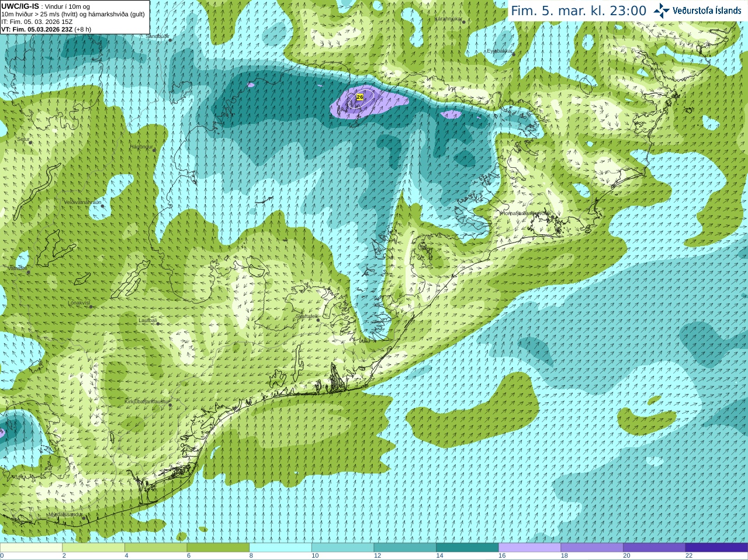Click the Veiðivatnahraun station label

tap(82, 202)
